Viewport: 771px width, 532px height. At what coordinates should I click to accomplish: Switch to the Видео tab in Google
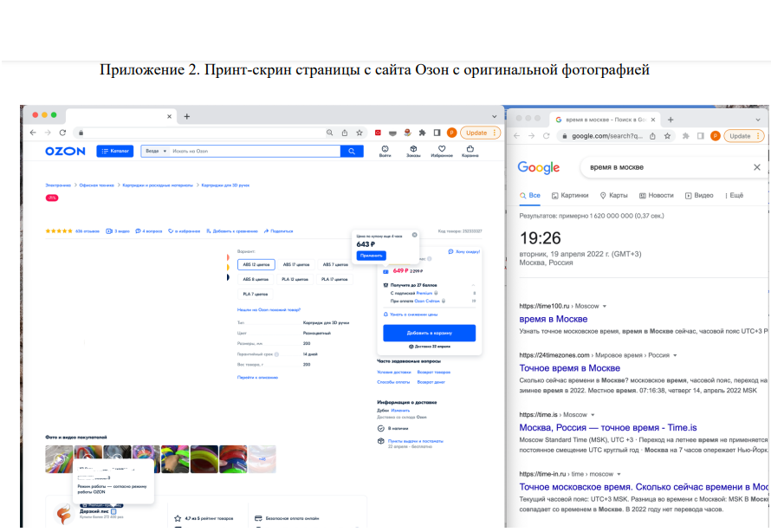click(x=699, y=195)
